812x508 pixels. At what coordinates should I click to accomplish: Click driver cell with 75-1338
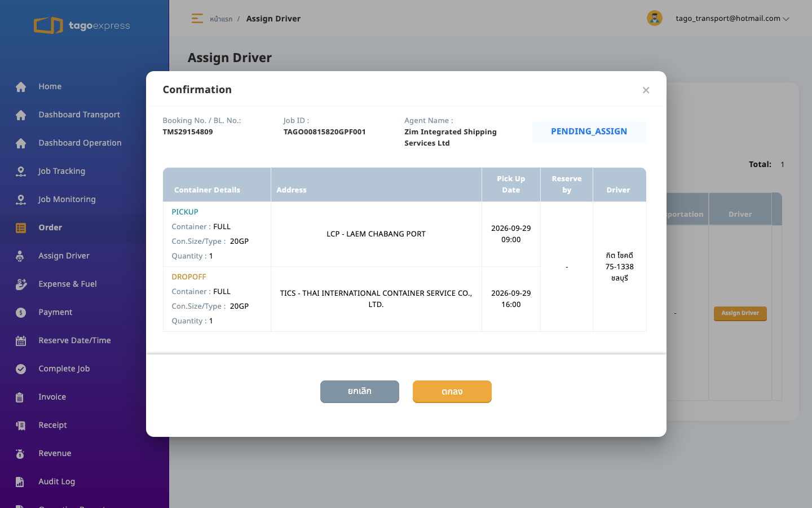click(x=620, y=266)
